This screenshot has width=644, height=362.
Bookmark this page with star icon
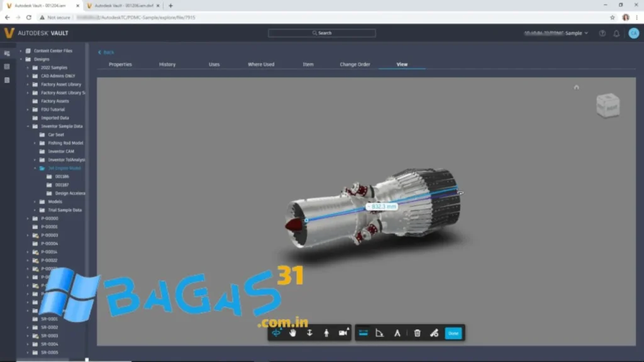pyautogui.click(x=613, y=17)
